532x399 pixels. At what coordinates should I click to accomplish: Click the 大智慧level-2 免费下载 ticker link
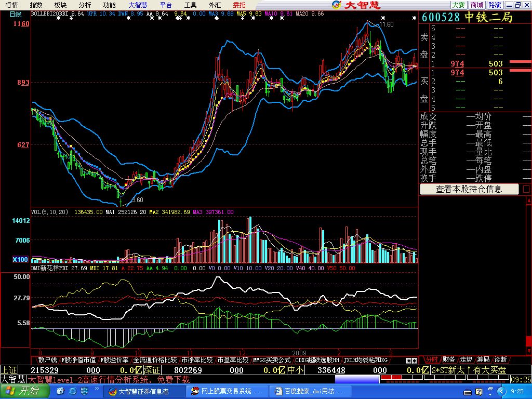click(109, 380)
